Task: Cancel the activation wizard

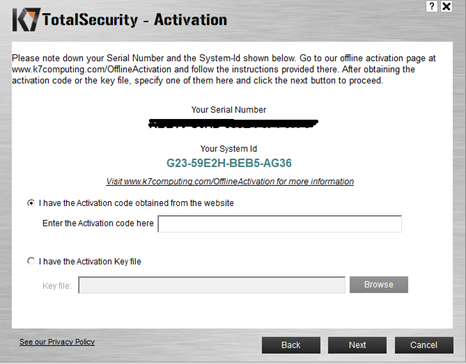Action: [x=424, y=345]
